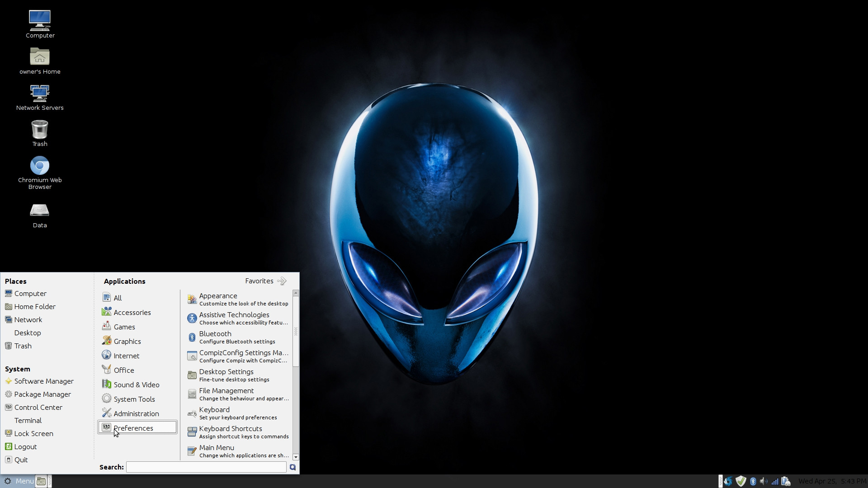Open Terminal from System list
The image size is (868, 488).
pyautogui.click(x=28, y=420)
